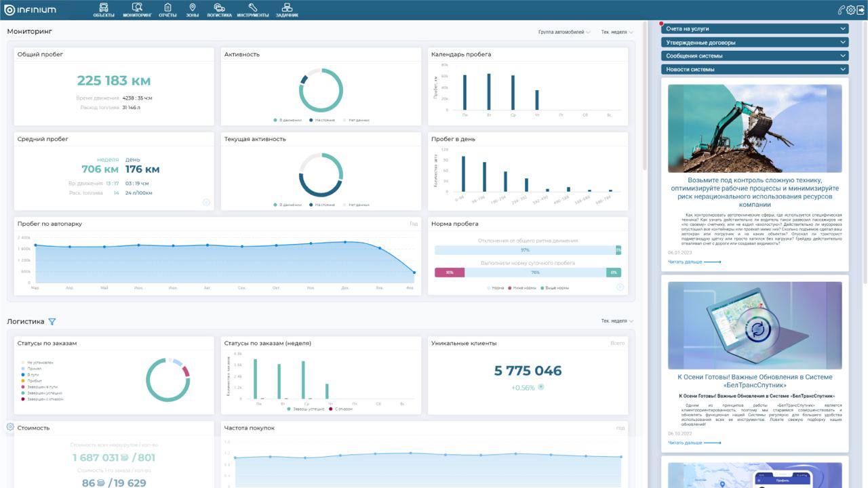Open the laptop update news image
Image resolution: width=868 pixels, height=488 pixels.
755,326
